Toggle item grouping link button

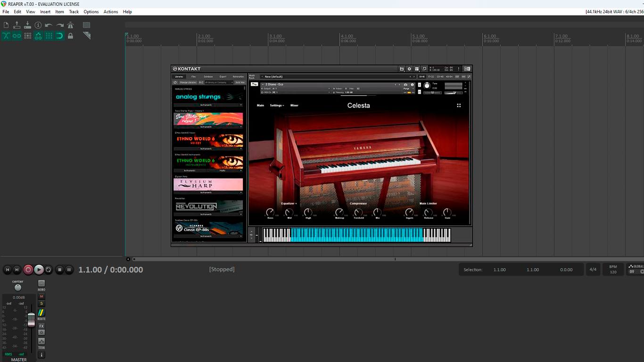point(17,36)
